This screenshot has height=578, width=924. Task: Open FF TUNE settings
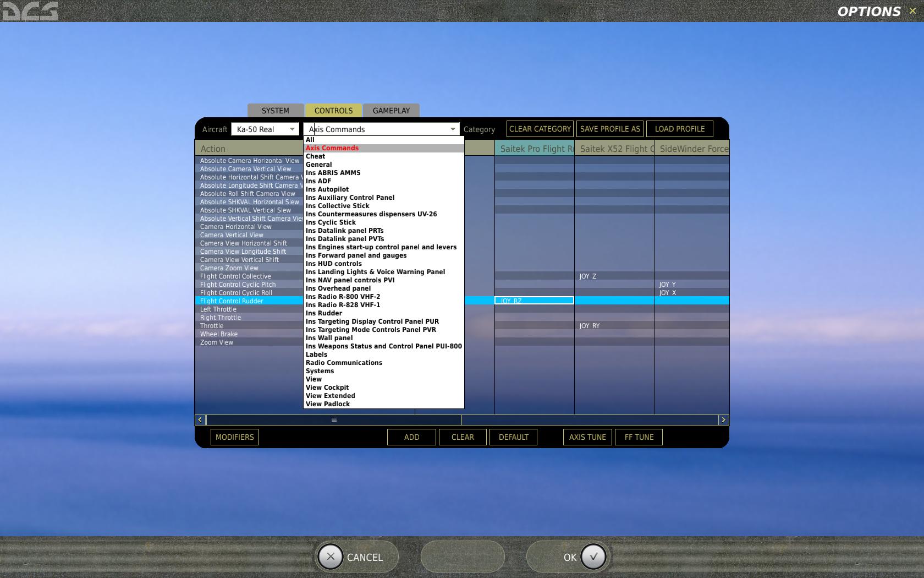tap(639, 437)
